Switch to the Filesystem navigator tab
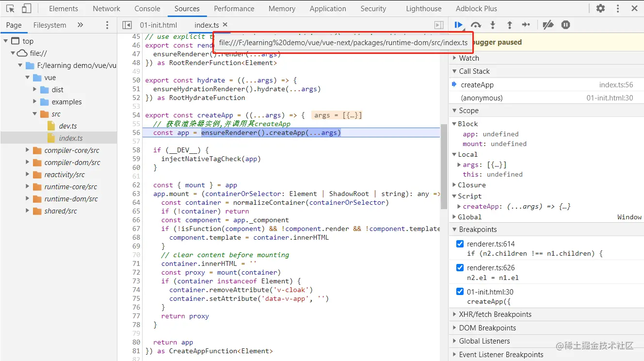Viewport: 644px width, 361px height. pyautogui.click(x=50, y=25)
